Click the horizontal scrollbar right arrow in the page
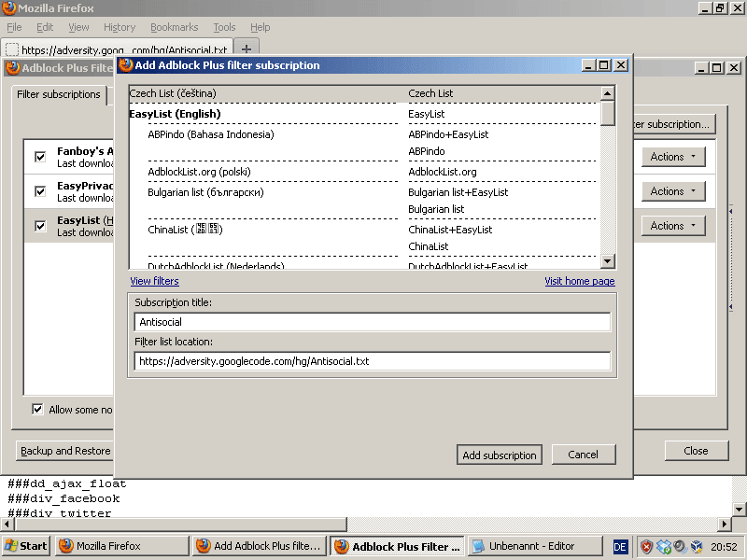 click(725, 524)
